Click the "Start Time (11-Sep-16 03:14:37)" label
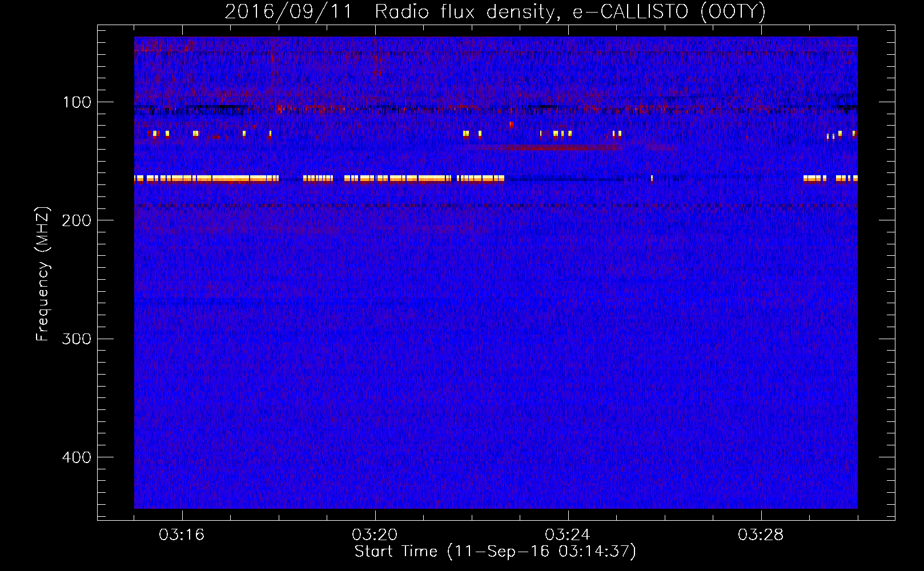This screenshot has width=924, height=571. (495, 552)
